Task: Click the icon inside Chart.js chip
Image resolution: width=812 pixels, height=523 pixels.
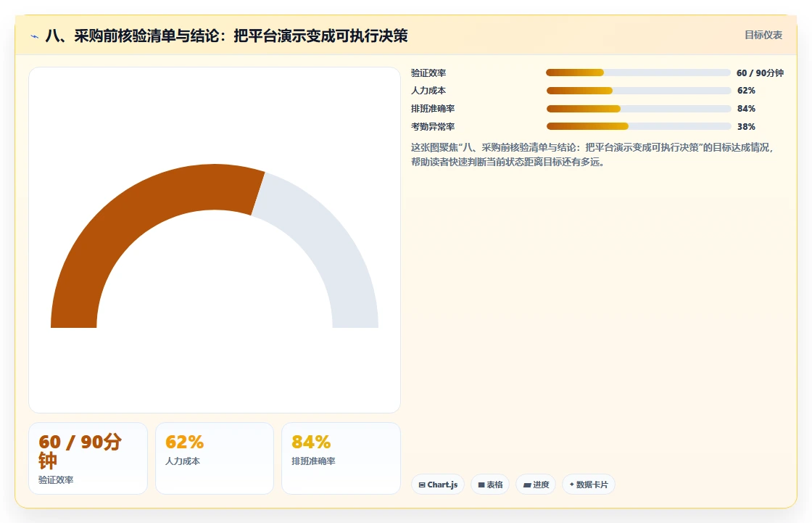Action: click(422, 485)
